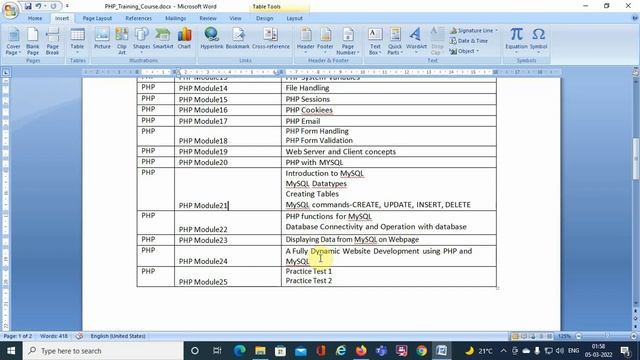
Task: Switch to Print Layout view
Action: pos(515,336)
